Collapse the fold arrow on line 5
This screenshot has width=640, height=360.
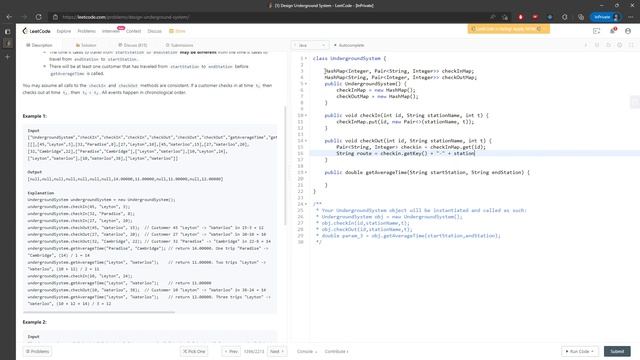coord(306,84)
